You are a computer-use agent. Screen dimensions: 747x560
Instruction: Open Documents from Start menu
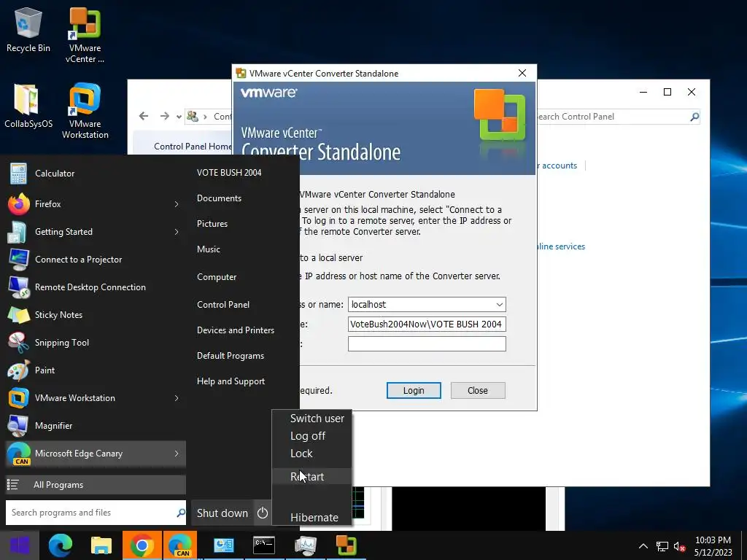coord(219,198)
